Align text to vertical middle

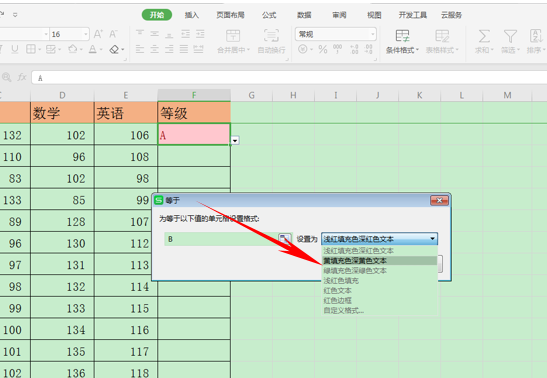155,34
